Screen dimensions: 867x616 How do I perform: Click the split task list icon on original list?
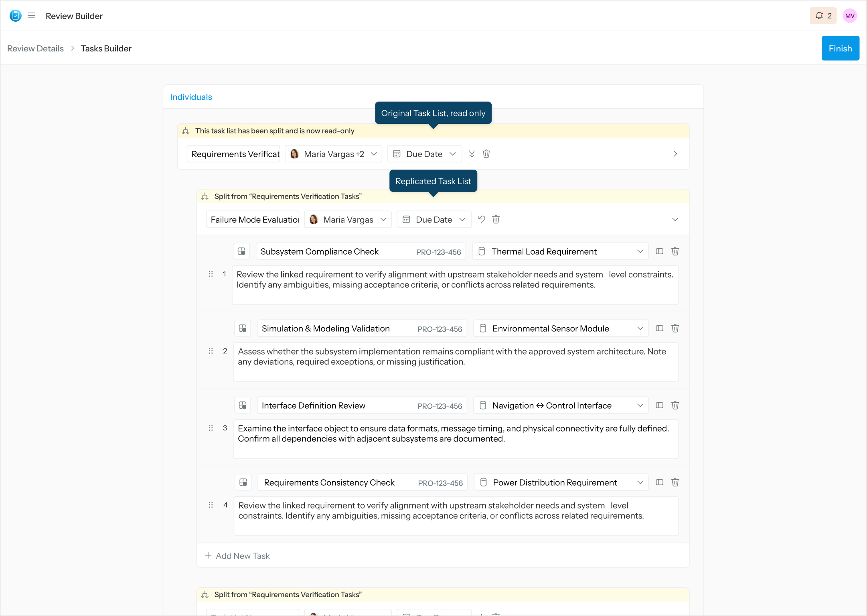point(472,154)
